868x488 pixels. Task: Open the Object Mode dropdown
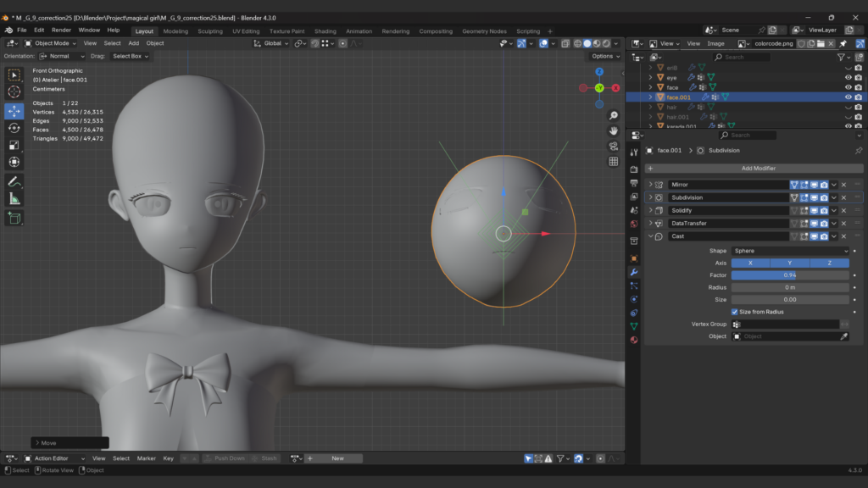pyautogui.click(x=51, y=43)
